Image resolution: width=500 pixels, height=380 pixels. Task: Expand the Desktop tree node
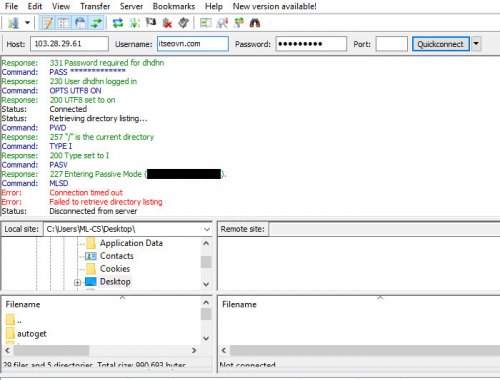point(77,282)
